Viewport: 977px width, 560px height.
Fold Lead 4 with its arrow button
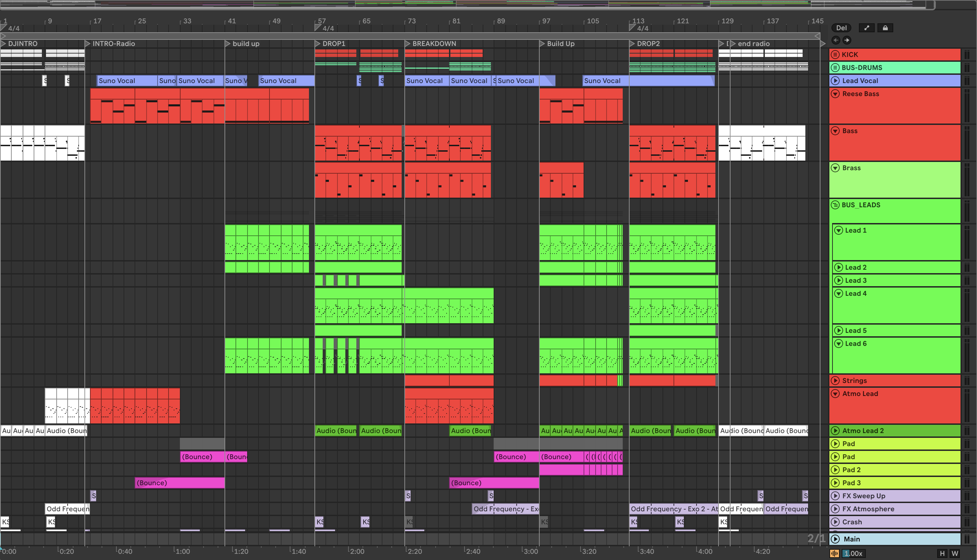pyautogui.click(x=838, y=293)
